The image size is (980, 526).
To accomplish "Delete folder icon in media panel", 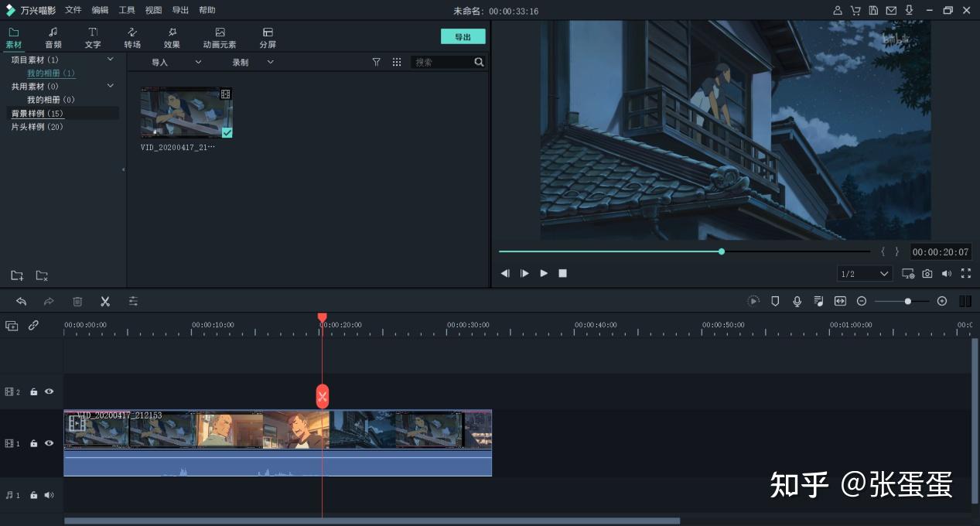I will pyautogui.click(x=42, y=275).
